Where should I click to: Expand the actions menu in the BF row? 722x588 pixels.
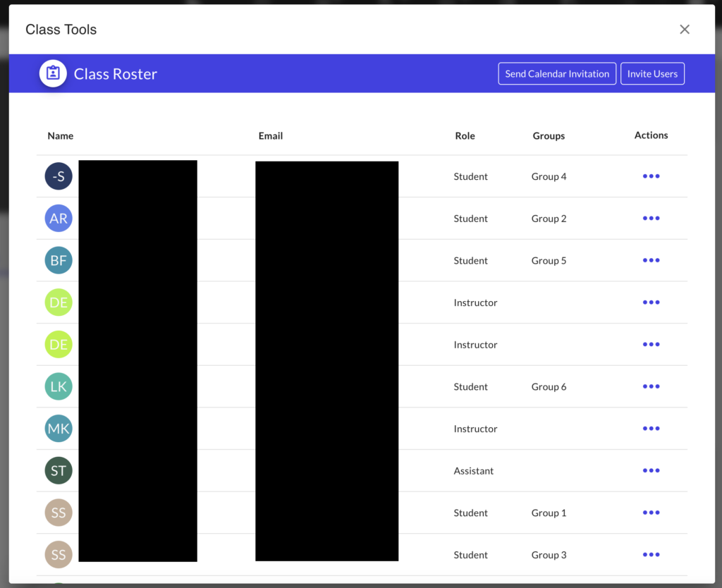click(x=651, y=260)
